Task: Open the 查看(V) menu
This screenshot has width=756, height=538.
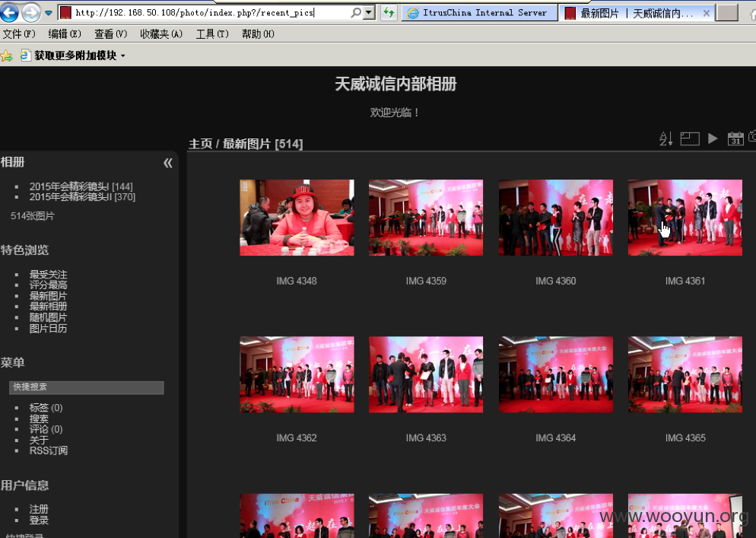Action: [x=110, y=33]
